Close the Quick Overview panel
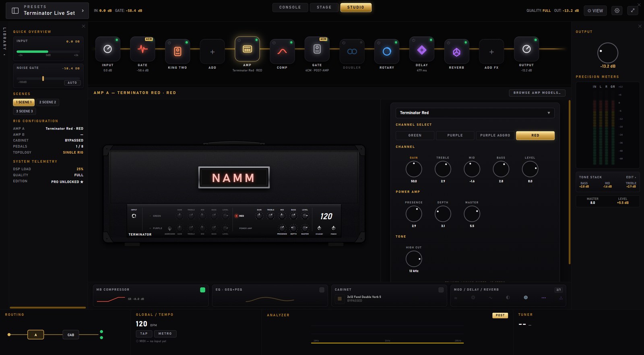 tap(84, 26)
